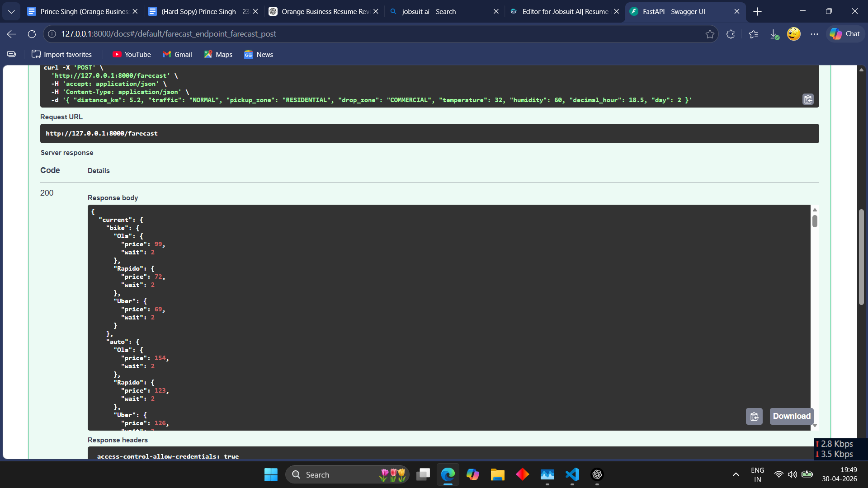Open the browser downloads panel

(x=774, y=34)
